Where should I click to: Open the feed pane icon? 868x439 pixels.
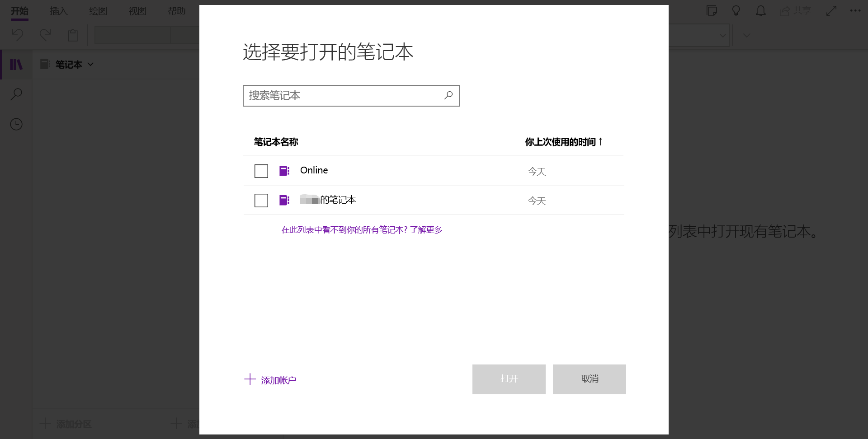pos(712,11)
